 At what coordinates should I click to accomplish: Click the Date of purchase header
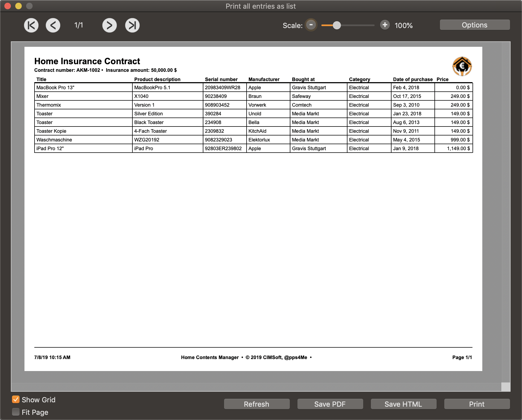coord(413,79)
